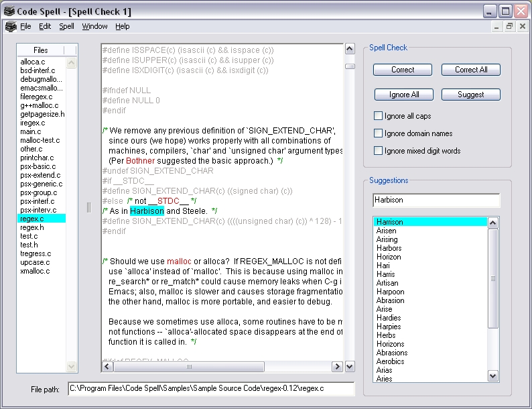Image resolution: width=532 pixels, height=409 pixels.
Task: Click the code editor scroll left arrow
Action: [108, 367]
